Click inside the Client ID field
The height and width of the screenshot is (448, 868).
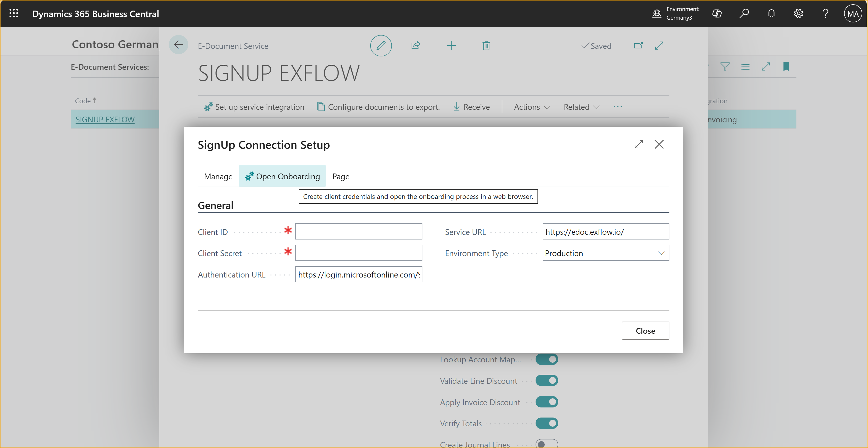tap(358, 232)
